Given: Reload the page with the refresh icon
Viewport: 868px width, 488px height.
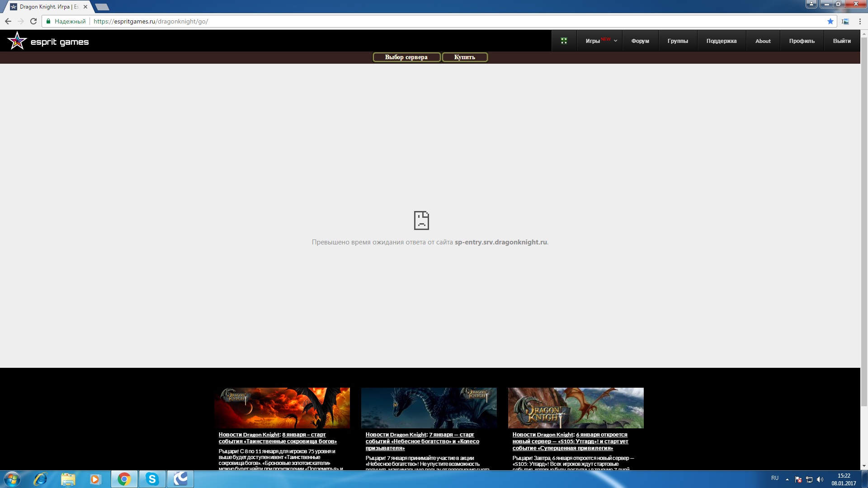Looking at the screenshot, I should (33, 21).
